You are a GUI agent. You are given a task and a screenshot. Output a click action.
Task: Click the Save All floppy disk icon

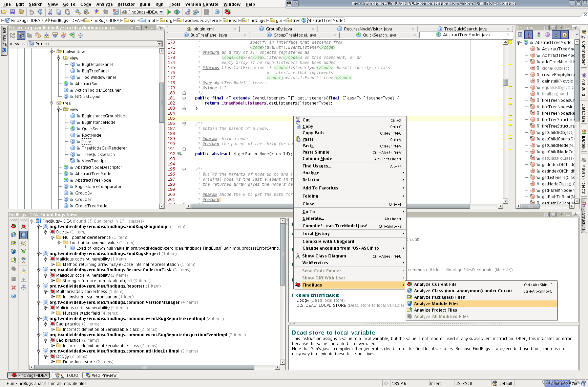(x=13, y=12)
